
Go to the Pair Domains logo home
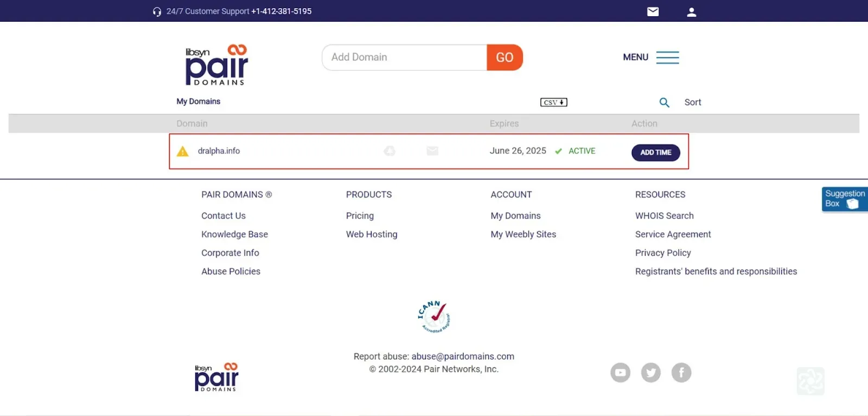[216, 65]
